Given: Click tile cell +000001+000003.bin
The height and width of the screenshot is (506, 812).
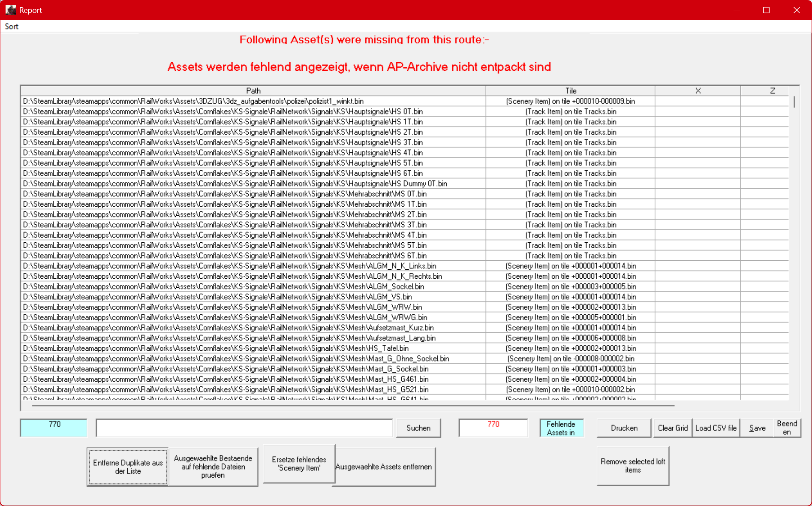Looking at the screenshot, I should pos(571,369).
